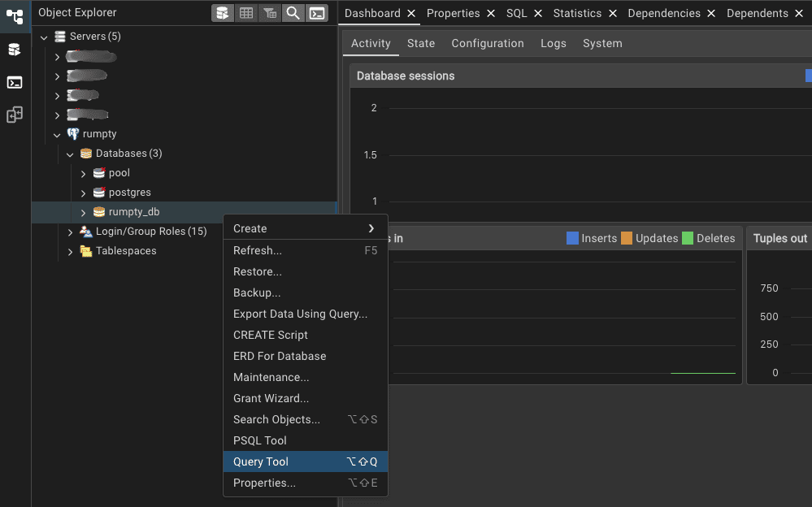Image resolution: width=812 pixels, height=507 pixels.
Task: Close the Properties tab
Action: click(x=491, y=14)
